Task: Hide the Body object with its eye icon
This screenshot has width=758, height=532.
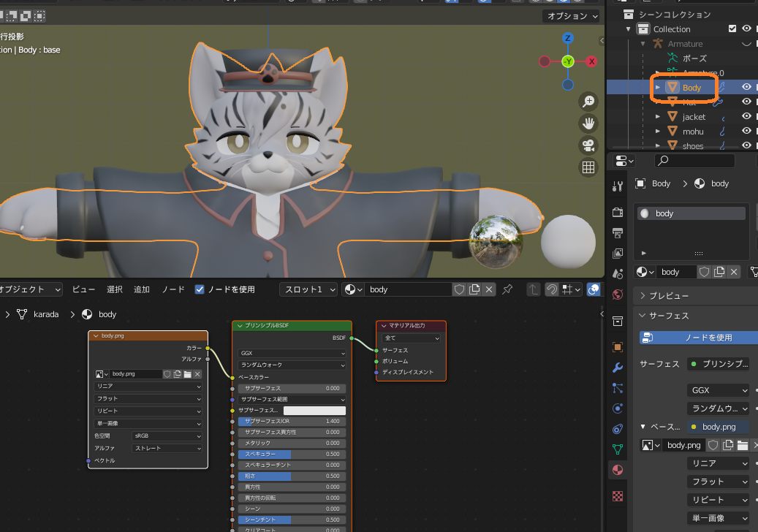Action: [x=746, y=87]
